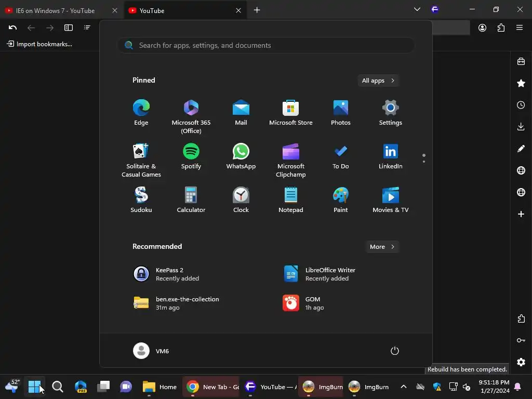Screen dimensions: 532x399
Task: Click the Windows Start button
Action: (34, 387)
